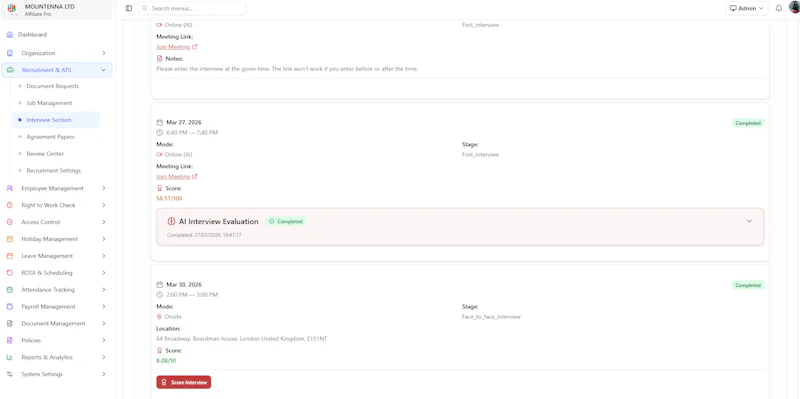The image size is (800, 399).
Task: Open the Dashboard home icon
Action: [x=10, y=35]
